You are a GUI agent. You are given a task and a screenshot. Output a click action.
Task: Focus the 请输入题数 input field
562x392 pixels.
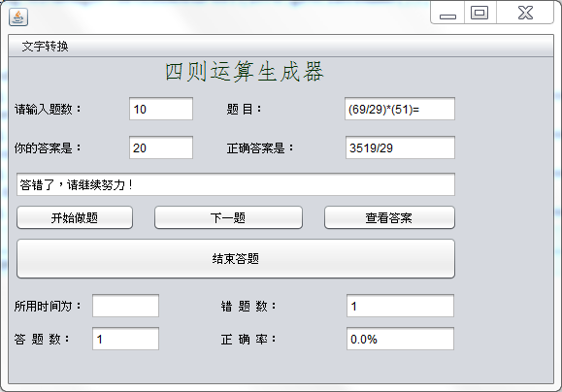[161, 109]
